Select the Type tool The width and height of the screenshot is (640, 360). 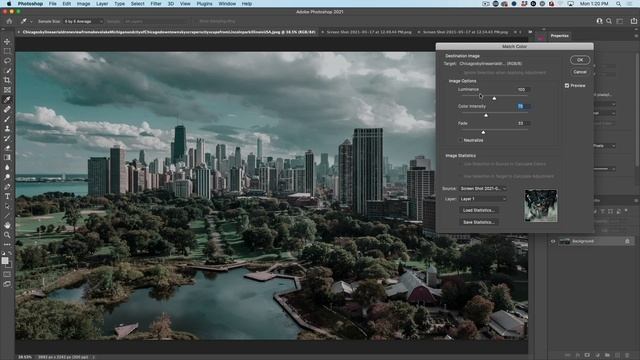pos(7,196)
